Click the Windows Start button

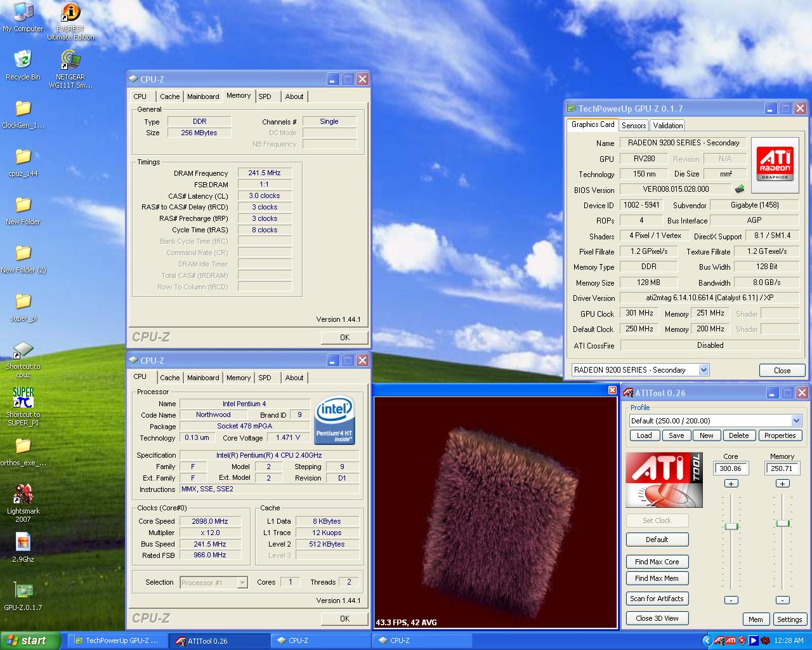pos(30,640)
